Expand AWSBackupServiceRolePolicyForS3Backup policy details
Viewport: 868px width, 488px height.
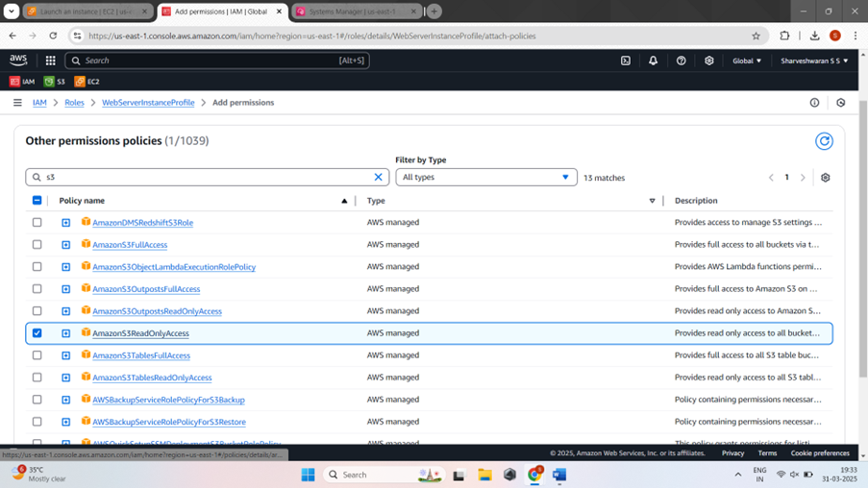coord(66,400)
